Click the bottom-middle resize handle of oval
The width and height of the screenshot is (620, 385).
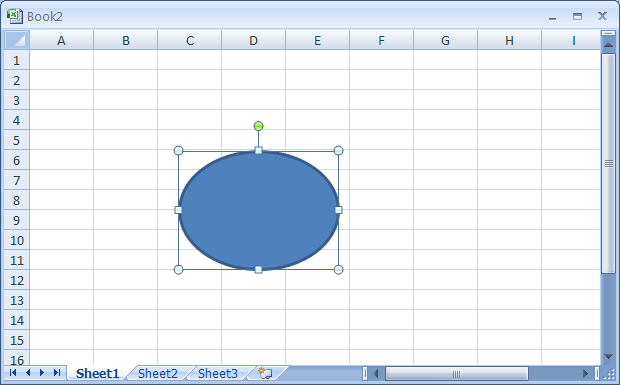pos(258,270)
